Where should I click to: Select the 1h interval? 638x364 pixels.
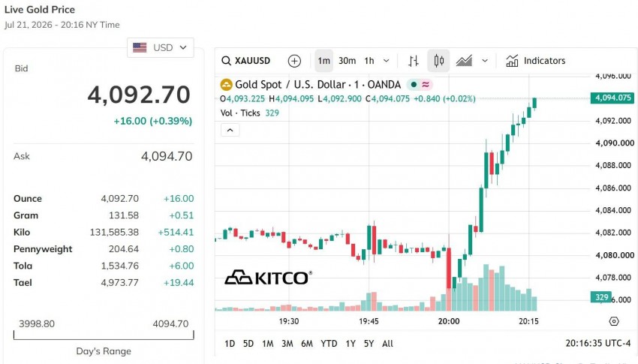[x=369, y=61]
